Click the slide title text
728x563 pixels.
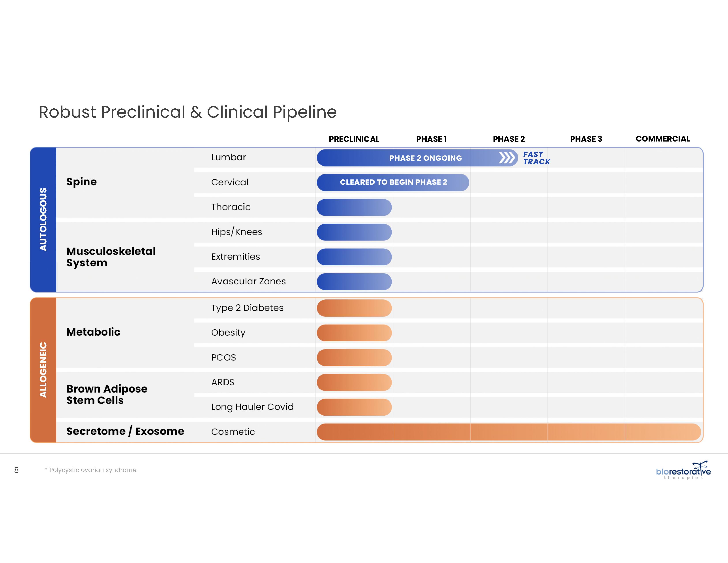(x=187, y=112)
